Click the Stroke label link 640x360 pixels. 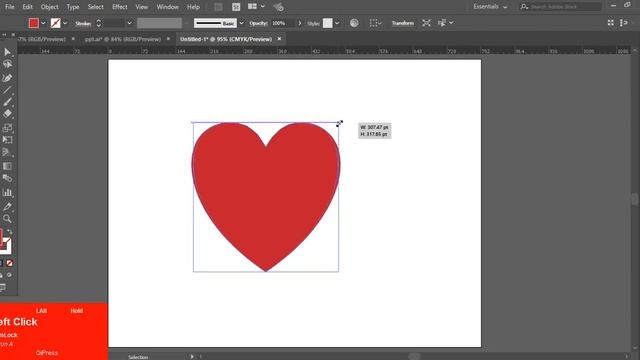pos(83,24)
